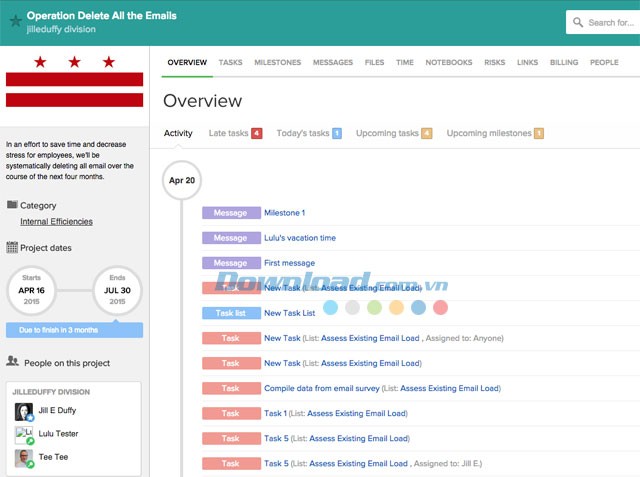640x477 pixels.
Task: Star the project using the header star icon
Action: [x=14, y=22]
